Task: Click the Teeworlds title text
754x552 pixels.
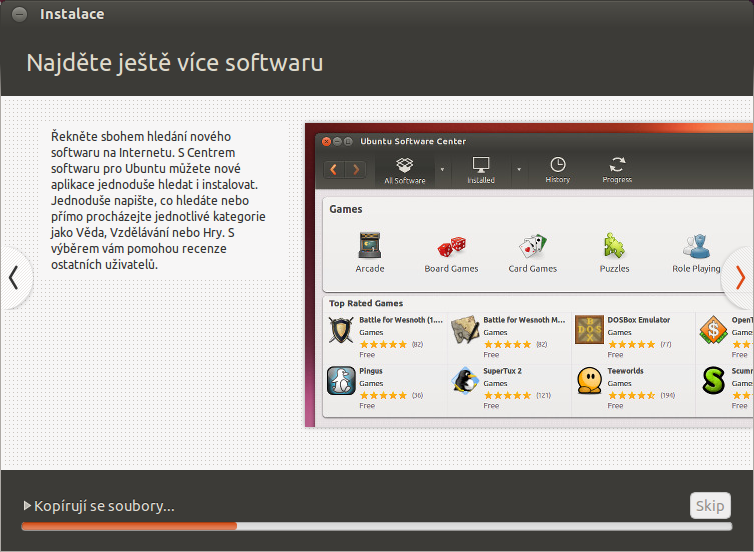Action: tap(625, 371)
